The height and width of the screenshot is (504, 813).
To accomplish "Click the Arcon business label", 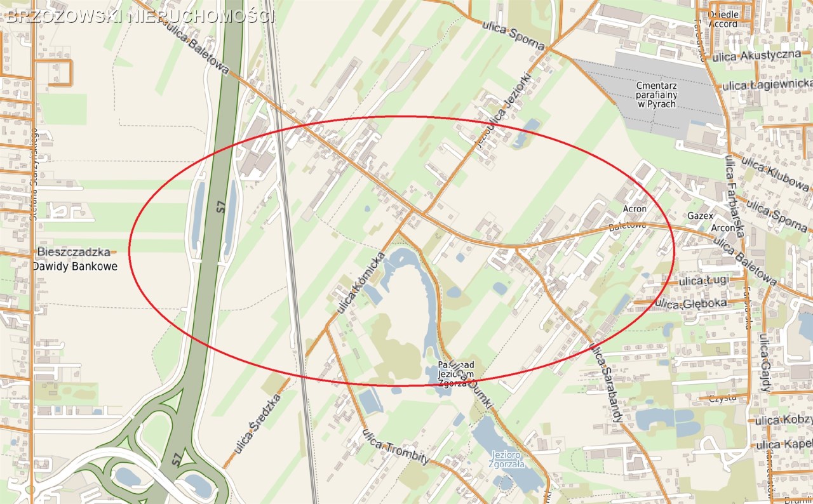I will click(722, 228).
